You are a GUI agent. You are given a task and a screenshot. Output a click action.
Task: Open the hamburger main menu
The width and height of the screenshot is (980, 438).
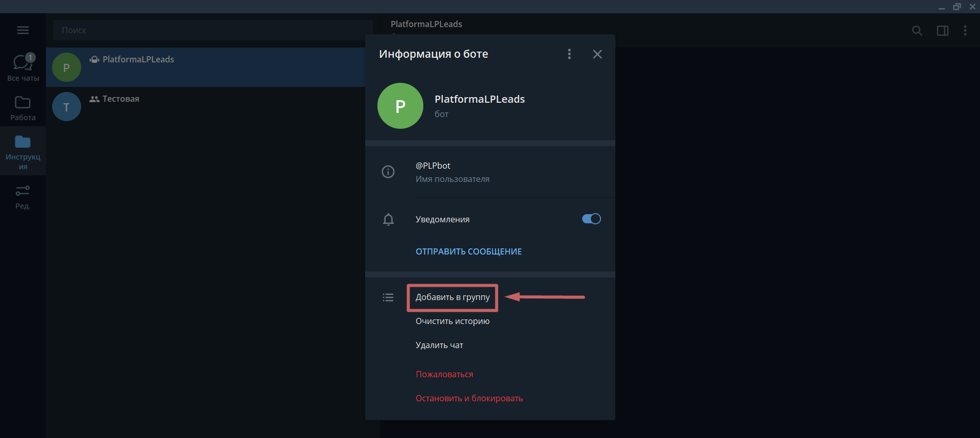tap(23, 30)
